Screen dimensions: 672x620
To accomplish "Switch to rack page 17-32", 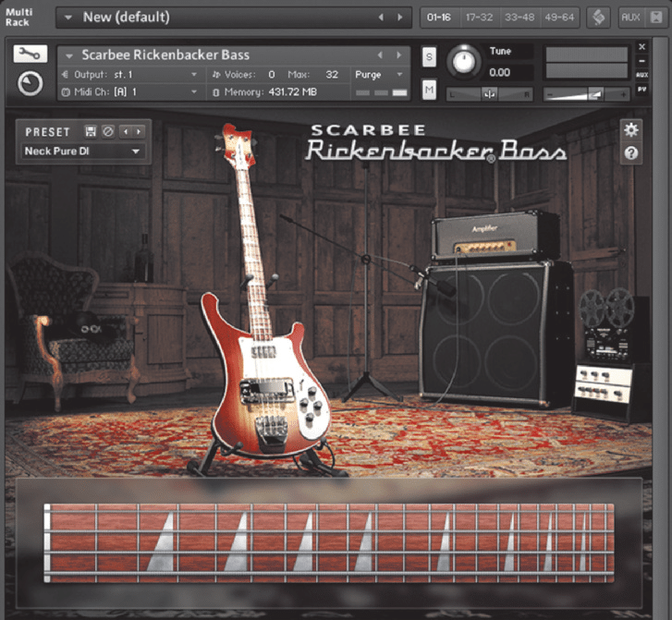I will click(479, 18).
